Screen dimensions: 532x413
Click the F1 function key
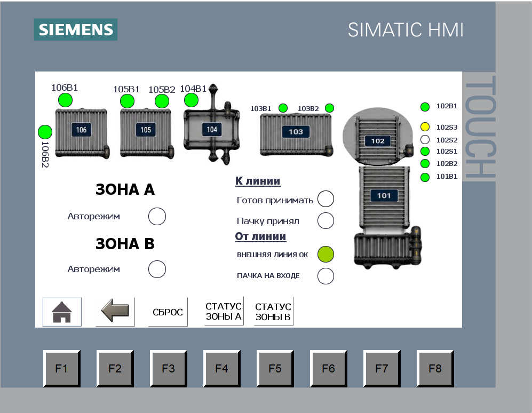[x=62, y=369]
